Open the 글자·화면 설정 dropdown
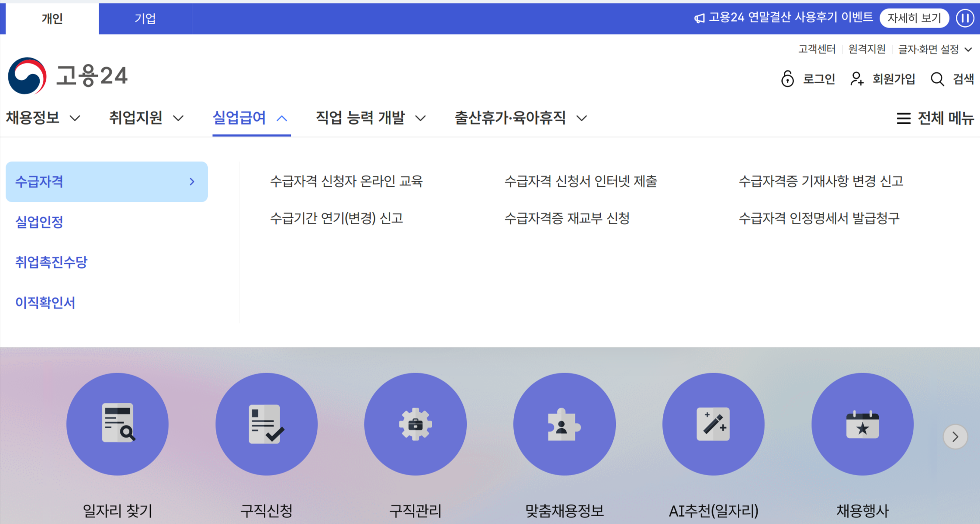This screenshot has height=524, width=980. click(x=934, y=50)
